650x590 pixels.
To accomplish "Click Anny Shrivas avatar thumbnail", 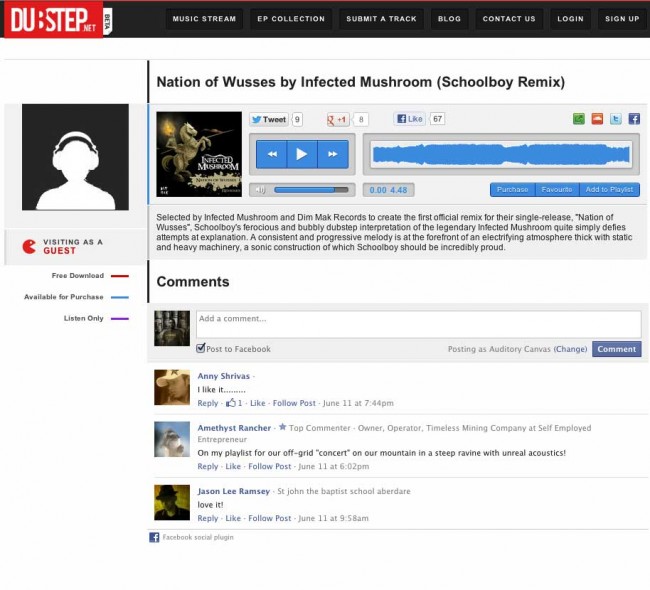I will pyautogui.click(x=172, y=387).
